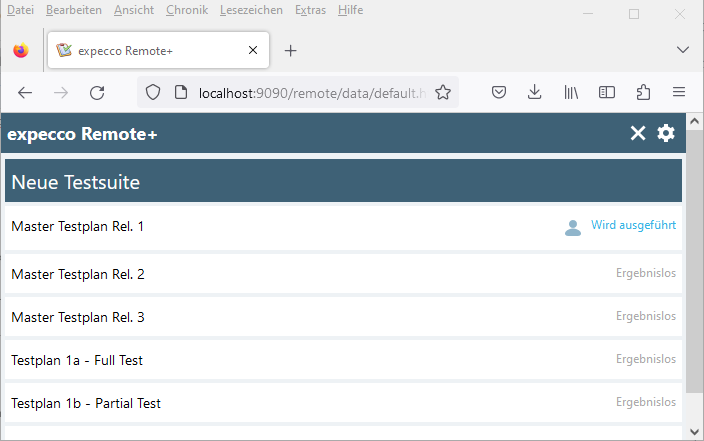Bookmark this page with the star icon

point(443,92)
